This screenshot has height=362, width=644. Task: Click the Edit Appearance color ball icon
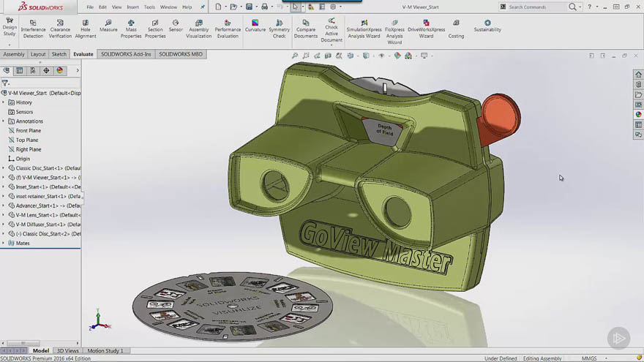coord(397,56)
